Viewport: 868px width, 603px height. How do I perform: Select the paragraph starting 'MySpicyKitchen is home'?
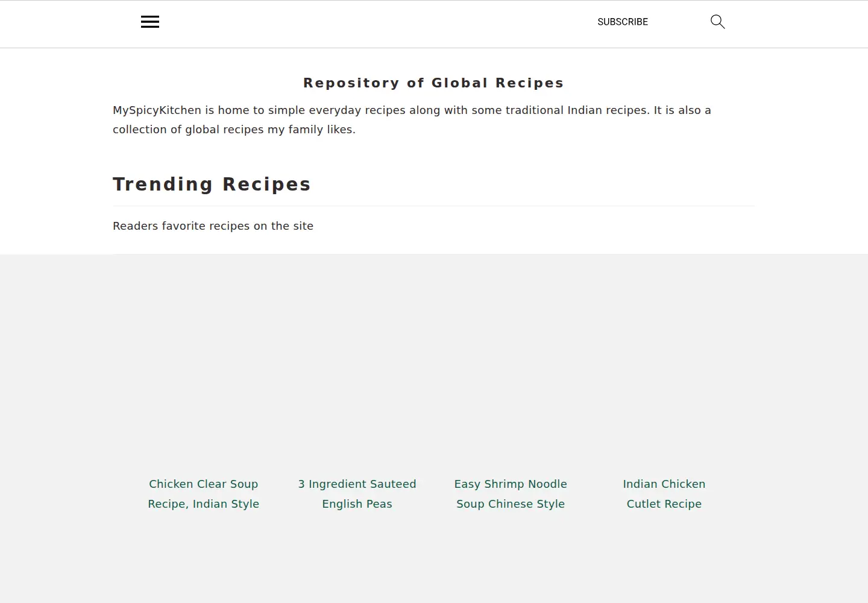(x=412, y=119)
